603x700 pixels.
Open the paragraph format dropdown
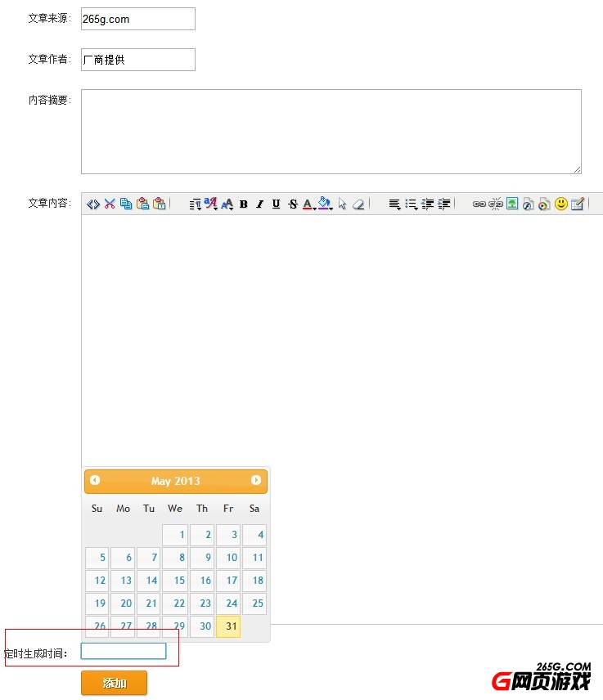pyautogui.click(x=195, y=204)
